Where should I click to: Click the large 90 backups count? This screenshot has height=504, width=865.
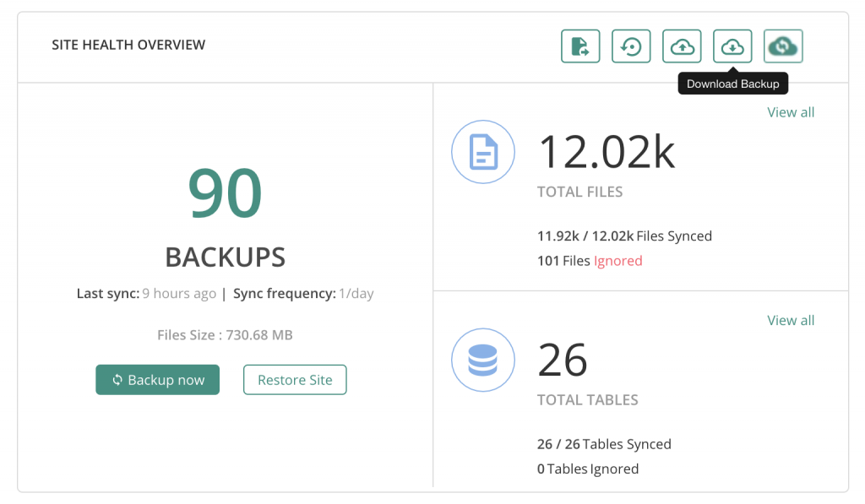(x=225, y=193)
